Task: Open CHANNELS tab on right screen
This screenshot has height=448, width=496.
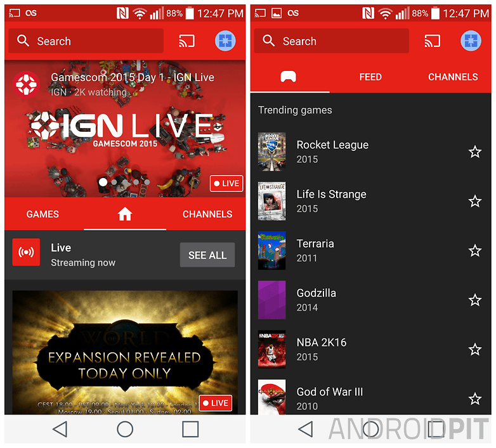Action: (x=453, y=77)
